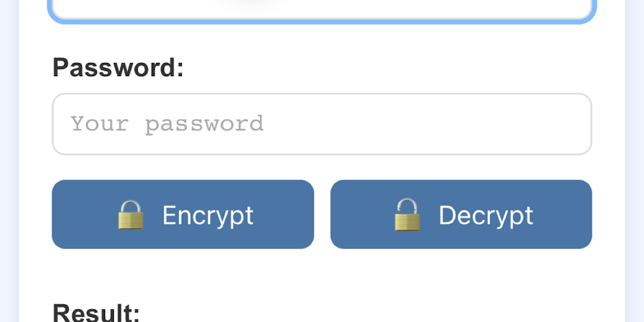
Task: Focus the Your password input field
Action: [322, 124]
